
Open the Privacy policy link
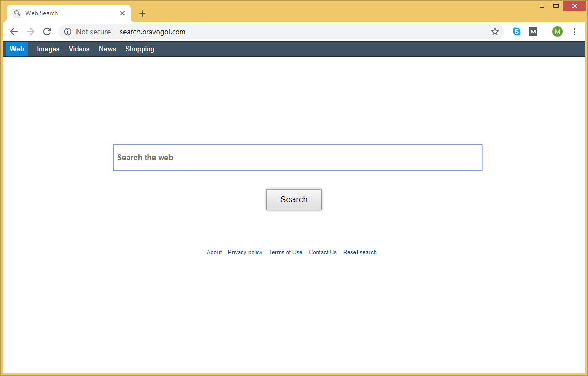point(245,252)
